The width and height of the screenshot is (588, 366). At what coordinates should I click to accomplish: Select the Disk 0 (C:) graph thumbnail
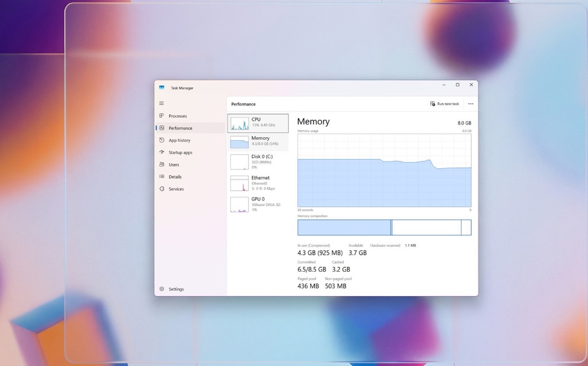239,162
